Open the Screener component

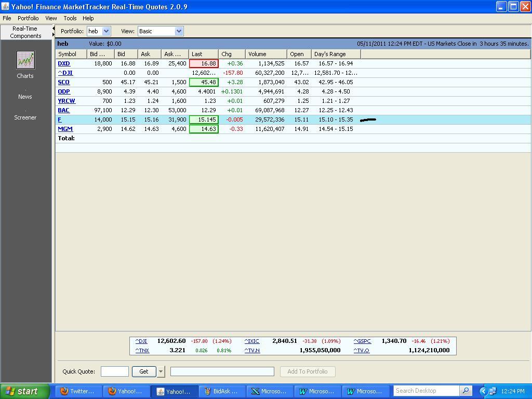point(25,117)
